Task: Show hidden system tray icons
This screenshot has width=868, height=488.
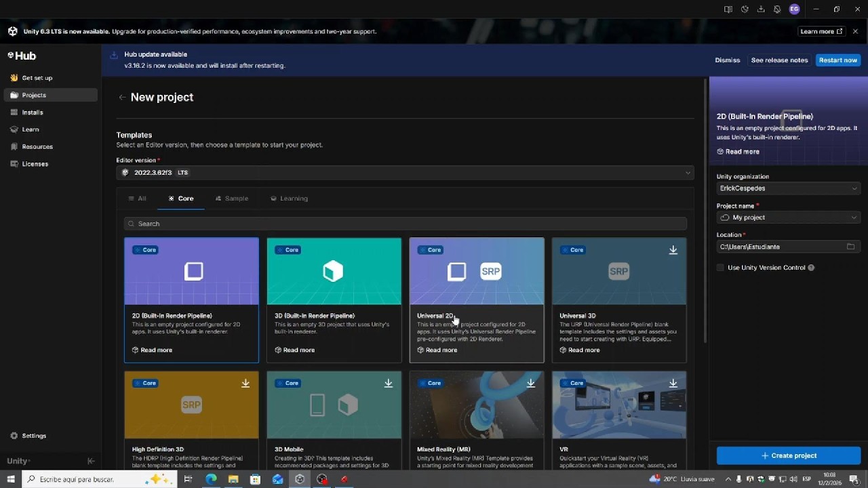Action: [728, 479]
